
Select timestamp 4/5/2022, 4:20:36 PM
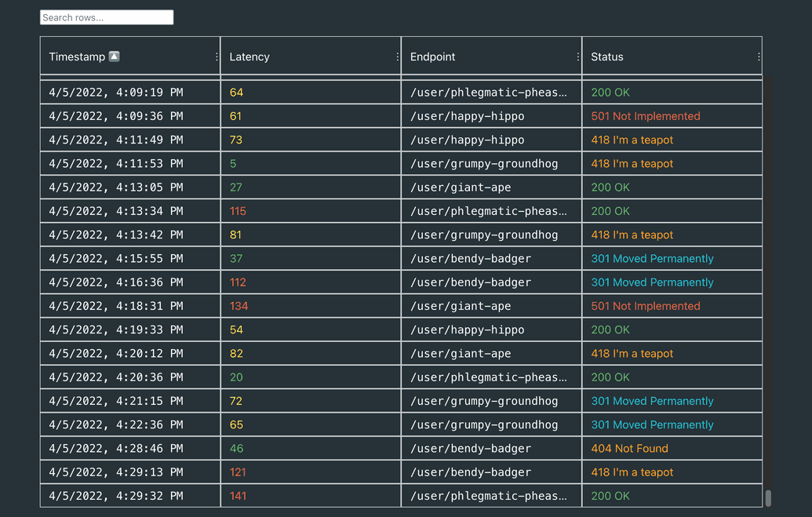[x=116, y=377]
